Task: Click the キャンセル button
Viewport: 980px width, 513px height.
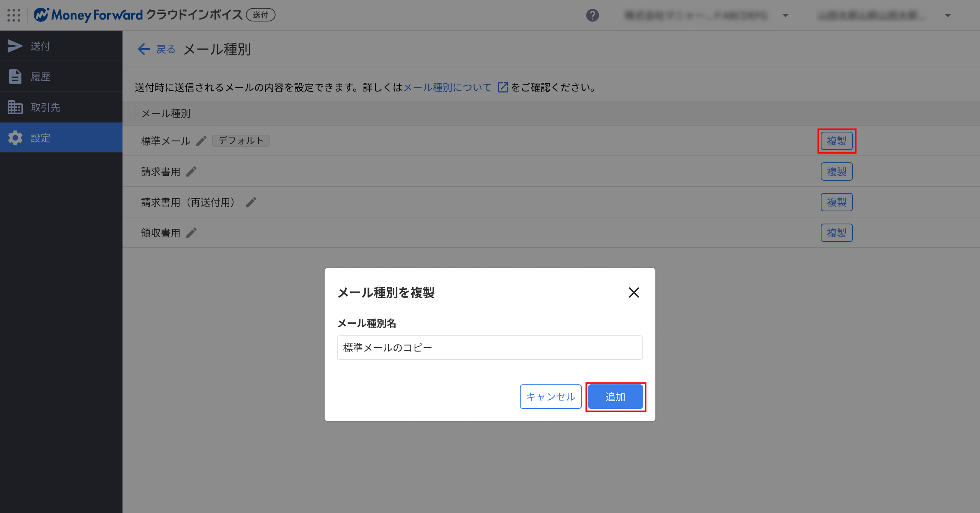Action: tap(550, 397)
